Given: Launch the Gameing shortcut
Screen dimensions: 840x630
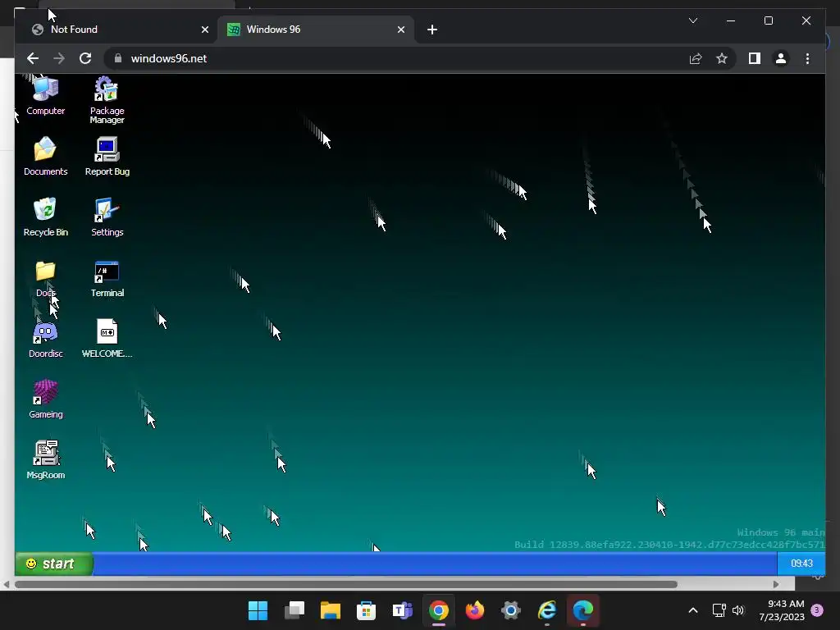Looking at the screenshot, I should (x=46, y=399).
